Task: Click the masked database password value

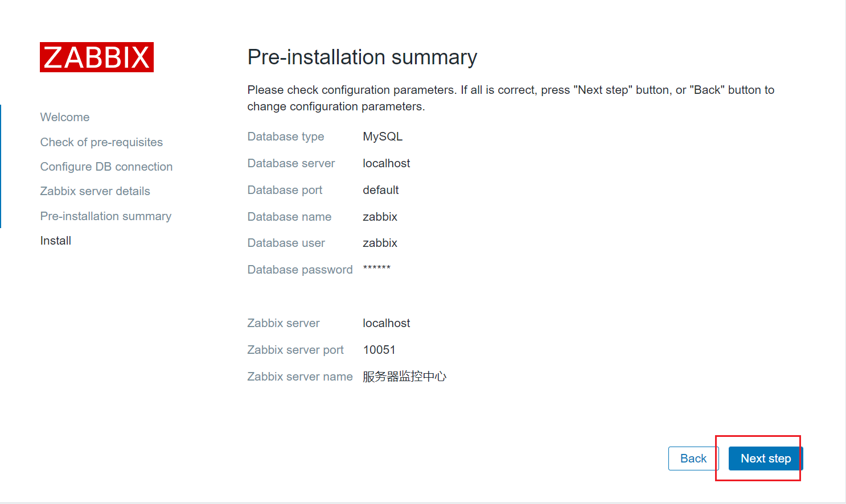Action: tap(377, 268)
